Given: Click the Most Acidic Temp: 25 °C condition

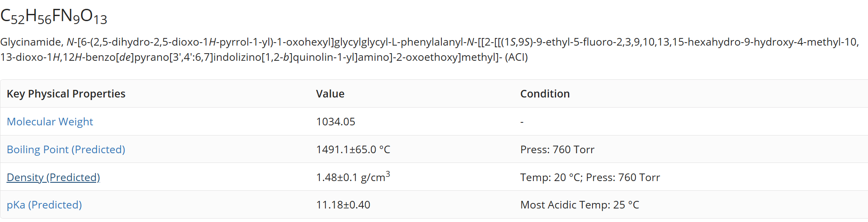Looking at the screenshot, I should pos(580,205).
